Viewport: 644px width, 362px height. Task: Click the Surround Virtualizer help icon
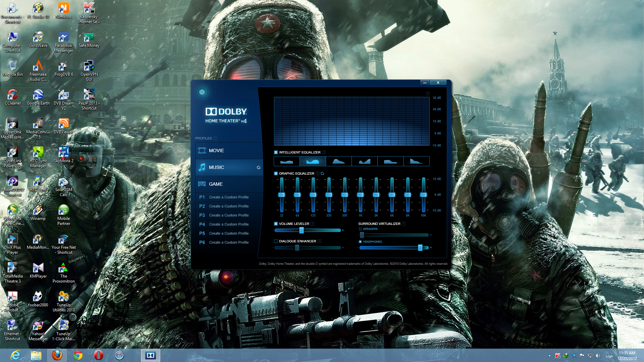coord(404,224)
